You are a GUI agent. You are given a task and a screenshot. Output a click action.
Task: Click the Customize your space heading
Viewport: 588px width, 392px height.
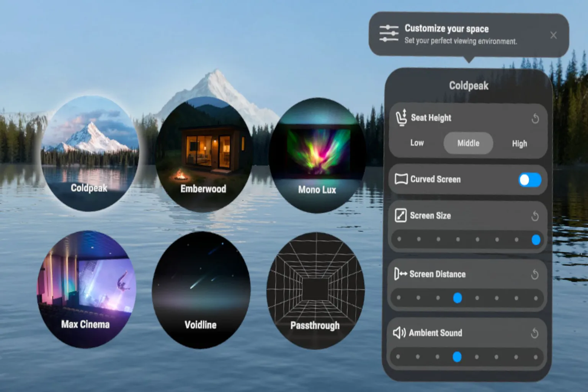[446, 29]
